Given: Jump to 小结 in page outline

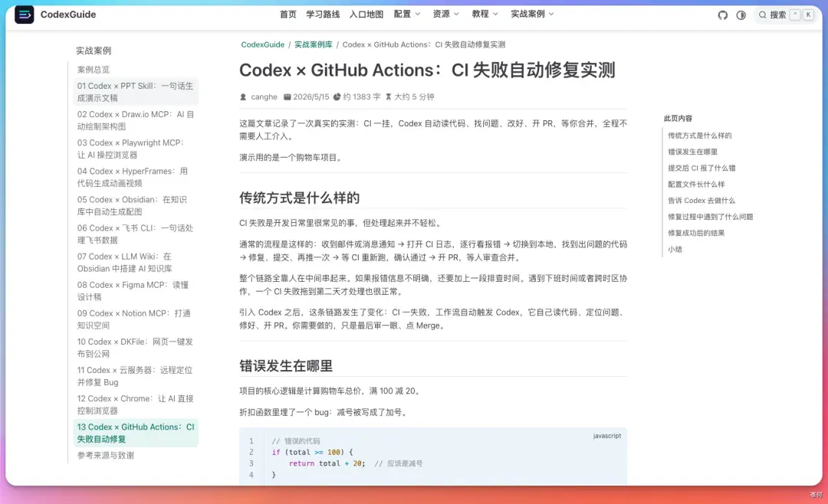Looking at the screenshot, I should point(675,250).
